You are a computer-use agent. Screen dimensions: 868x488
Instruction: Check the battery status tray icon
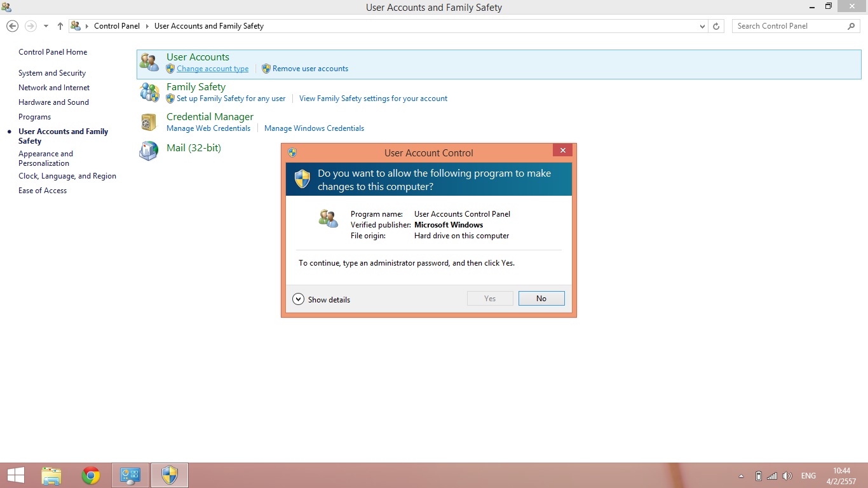click(x=758, y=476)
